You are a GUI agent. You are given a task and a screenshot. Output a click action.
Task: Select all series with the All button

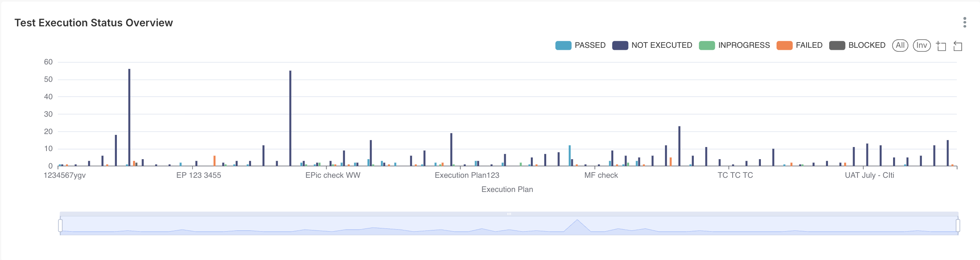point(900,45)
